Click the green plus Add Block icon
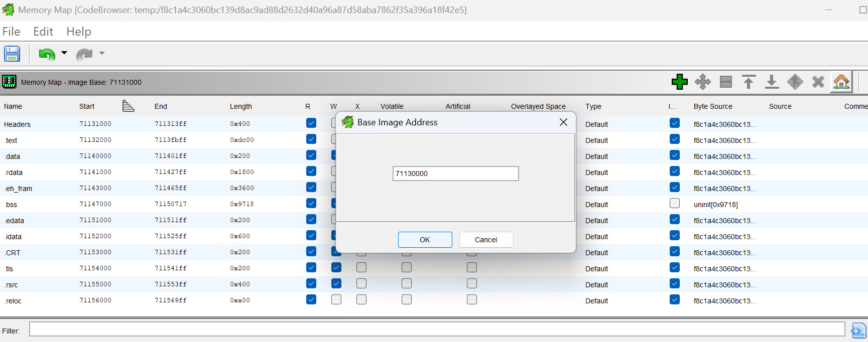The image size is (868, 342). (x=679, y=82)
